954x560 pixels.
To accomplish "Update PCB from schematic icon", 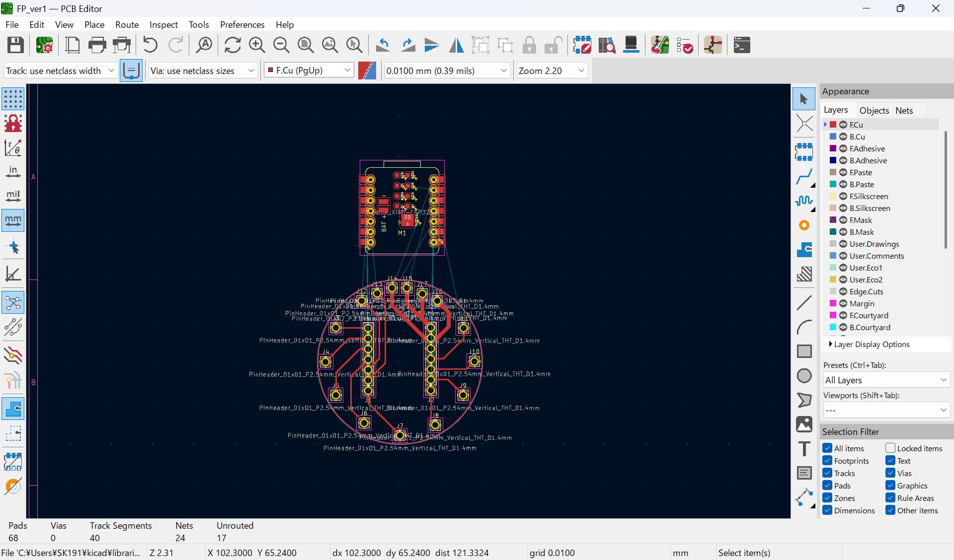I will tap(660, 45).
